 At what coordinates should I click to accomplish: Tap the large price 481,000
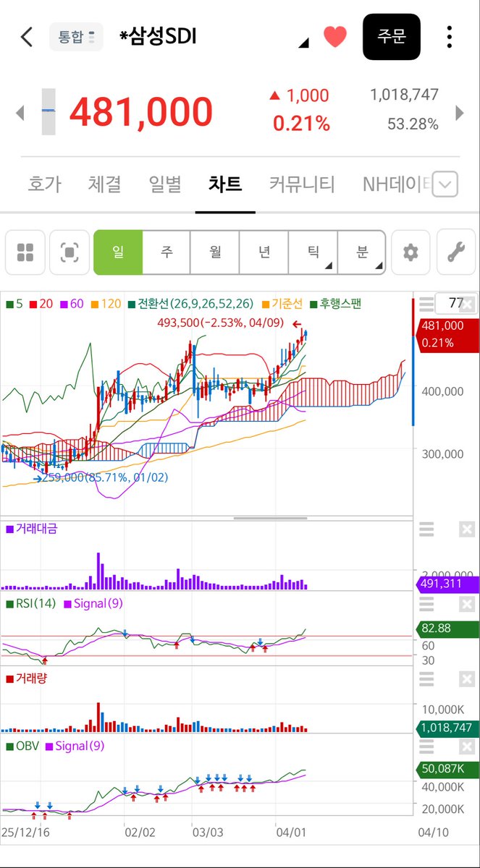pos(141,112)
